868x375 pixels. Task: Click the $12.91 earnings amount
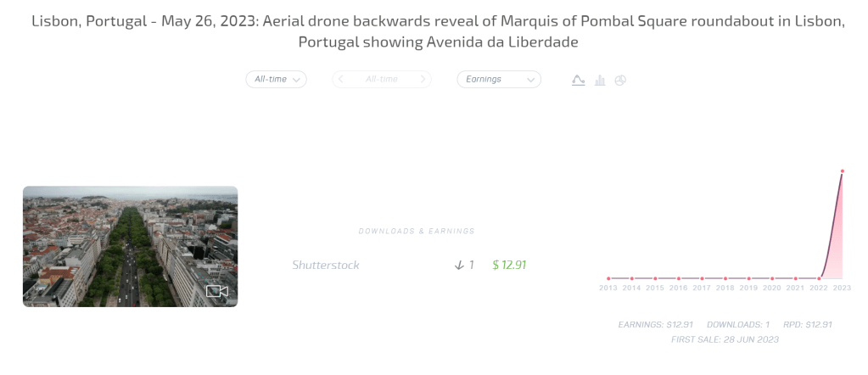509,265
